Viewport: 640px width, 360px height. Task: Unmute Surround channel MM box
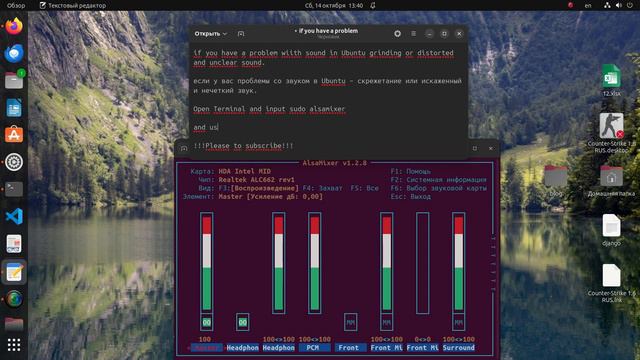[458, 322]
